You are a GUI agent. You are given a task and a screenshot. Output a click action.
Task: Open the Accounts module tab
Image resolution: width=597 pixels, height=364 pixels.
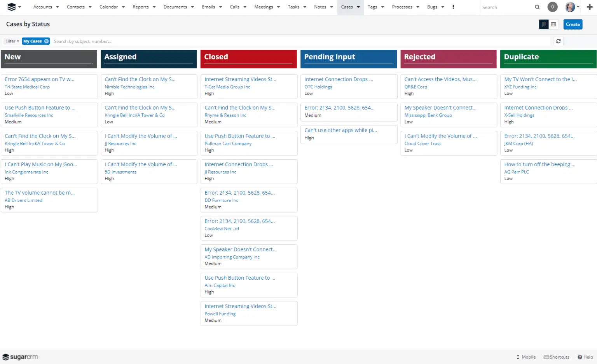[42, 7]
